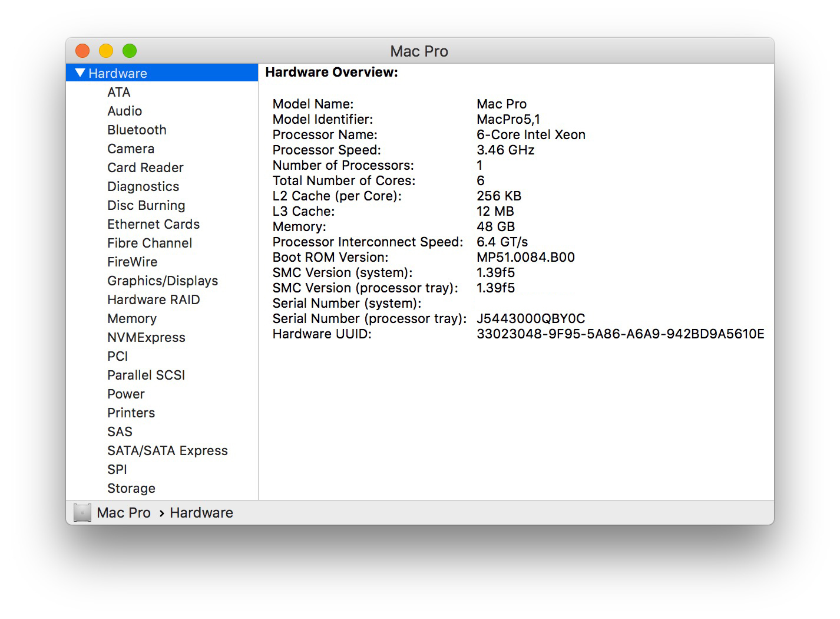The image size is (840, 619).
Task: Open the Camera section
Action: point(131,149)
